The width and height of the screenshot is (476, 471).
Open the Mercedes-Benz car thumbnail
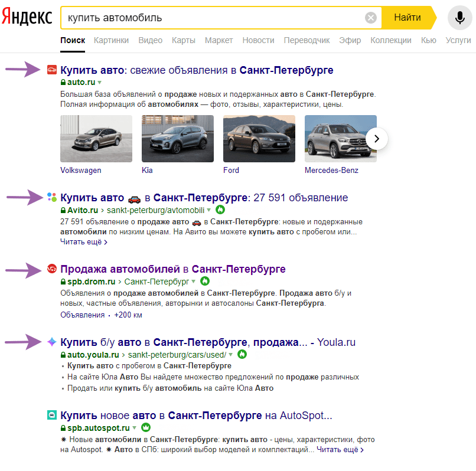tap(341, 139)
